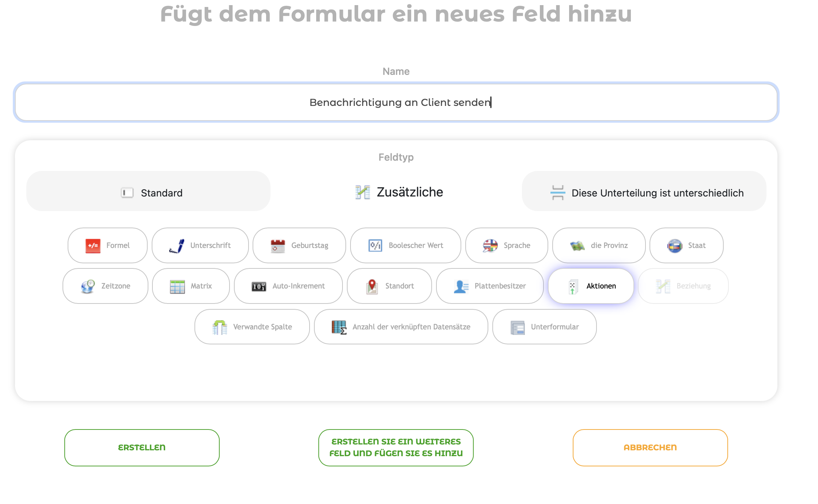Image resolution: width=818 pixels, height=504 pixels.
Task: Click the Geburtstag calendar icon
Action: (x=278, y=246)
